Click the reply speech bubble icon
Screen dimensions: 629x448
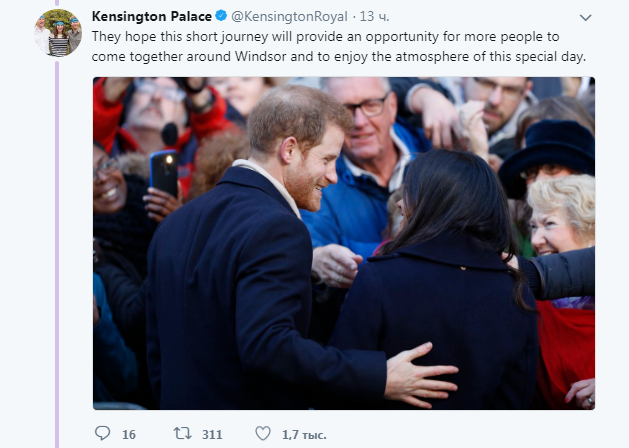pos(102,434)
